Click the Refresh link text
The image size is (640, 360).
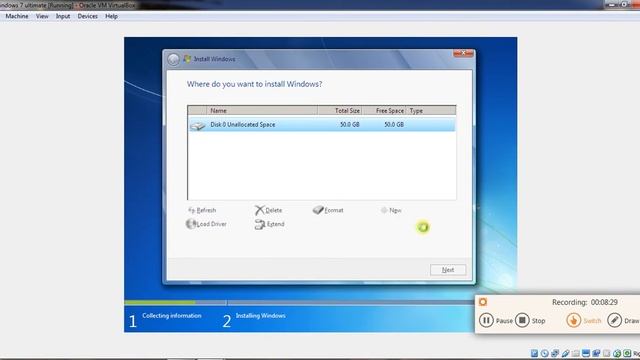[x=206, y=210]
